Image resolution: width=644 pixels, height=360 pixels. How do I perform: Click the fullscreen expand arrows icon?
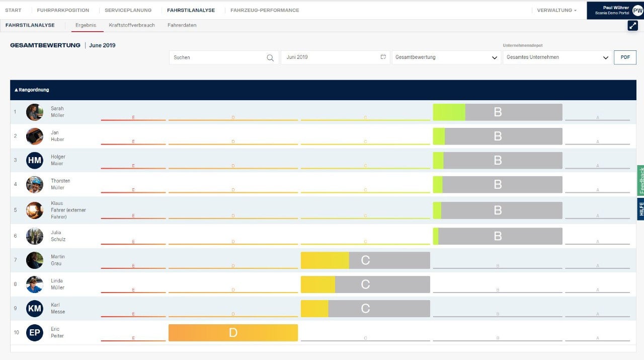633,26
